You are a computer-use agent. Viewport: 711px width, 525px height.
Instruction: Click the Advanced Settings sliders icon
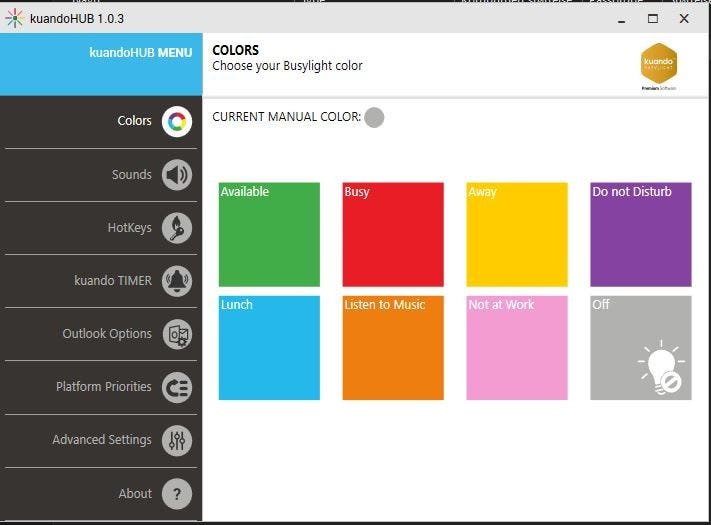tap(177, 440)
